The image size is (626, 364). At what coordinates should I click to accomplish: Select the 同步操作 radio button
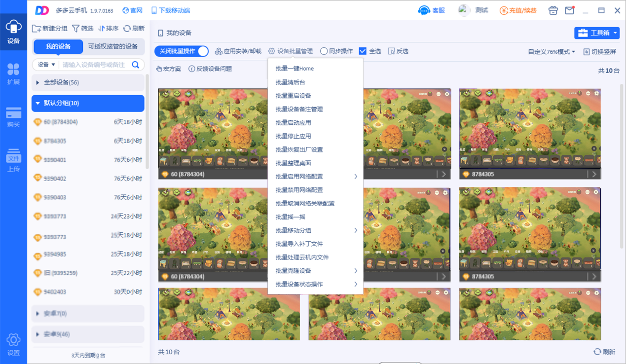point(324,51)
